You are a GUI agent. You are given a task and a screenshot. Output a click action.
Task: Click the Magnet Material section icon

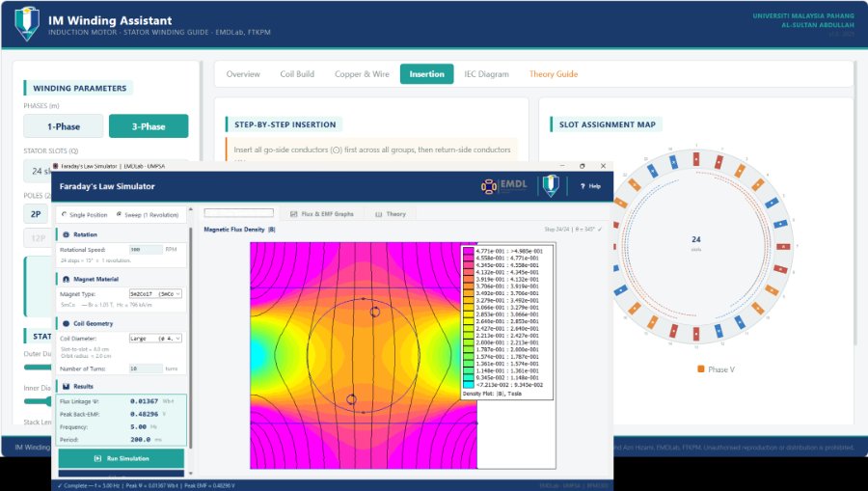click(67, 279)
